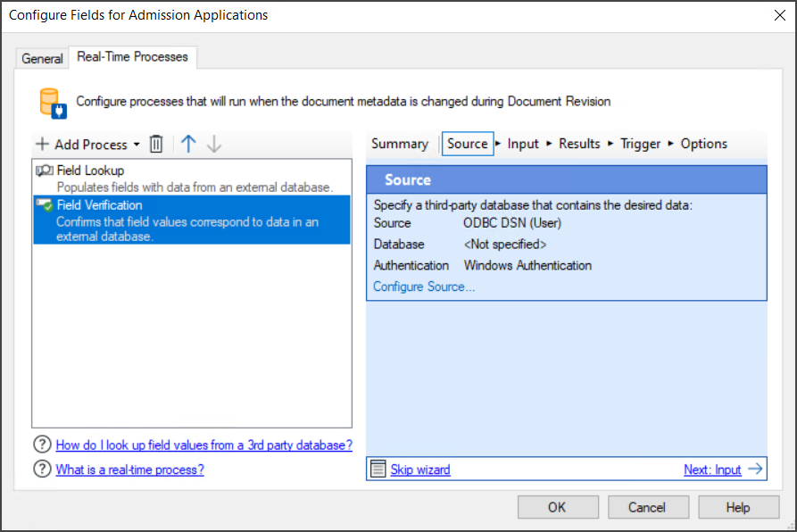
Task: Select the Real-Time Processes tab
Action: [132, 56]
